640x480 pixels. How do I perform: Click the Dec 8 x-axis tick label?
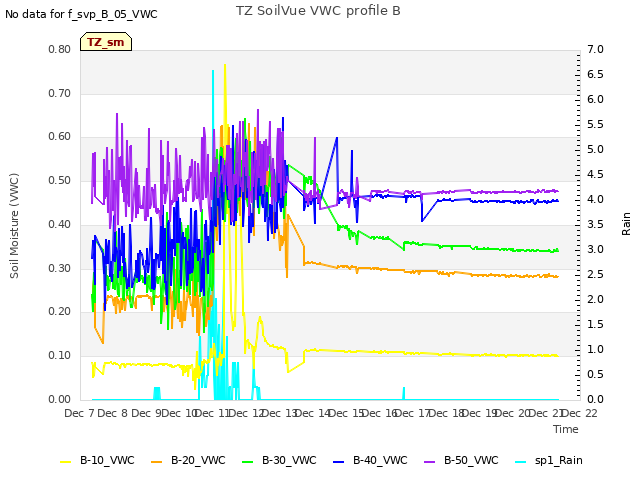[113, 413]
